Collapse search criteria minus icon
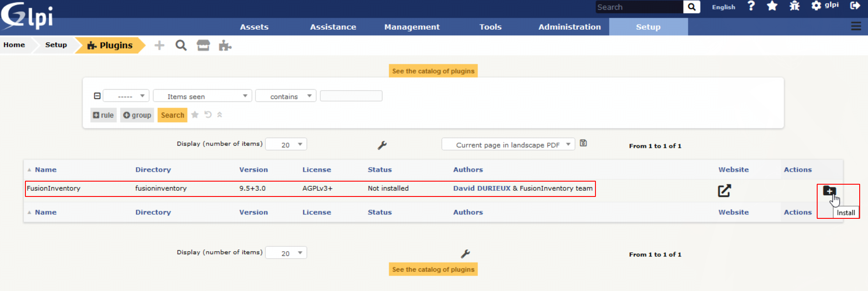This screenshot has height=291, width=868. (x=97, y=96)
